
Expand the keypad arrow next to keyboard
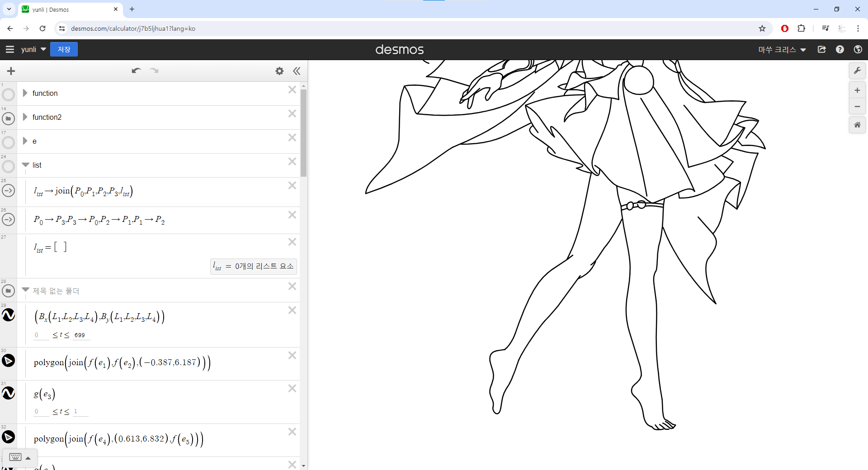pyautogui.click(x=28, y=458)
